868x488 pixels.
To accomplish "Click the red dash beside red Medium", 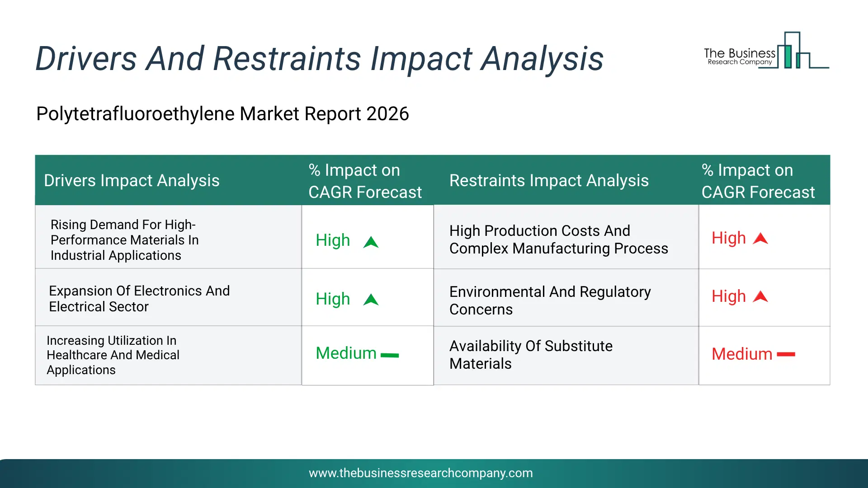I will point(786,355).
